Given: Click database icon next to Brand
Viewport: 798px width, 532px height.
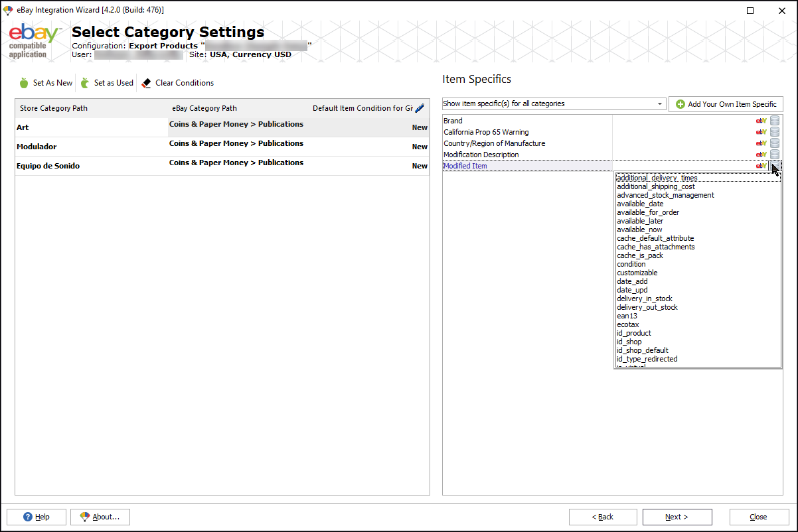Looking at the screenshot, I should coord(775,121).
